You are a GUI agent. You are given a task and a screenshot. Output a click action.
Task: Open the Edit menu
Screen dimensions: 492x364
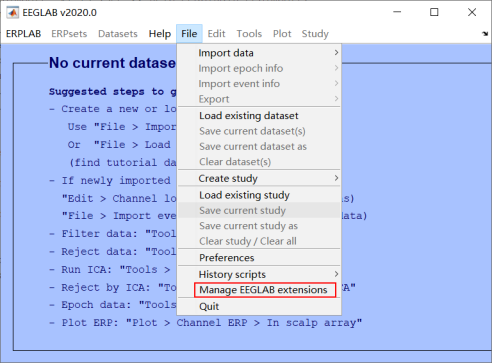pos(216,34)
